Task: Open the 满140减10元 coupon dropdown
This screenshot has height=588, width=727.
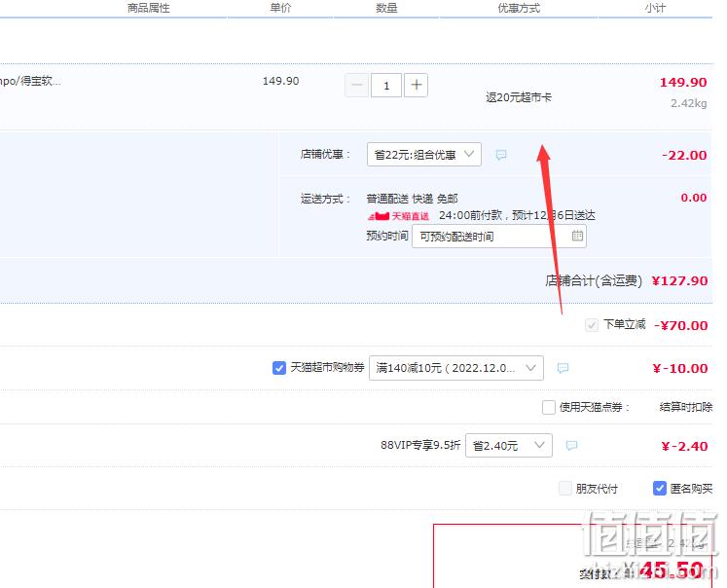Action: (456, 368)
